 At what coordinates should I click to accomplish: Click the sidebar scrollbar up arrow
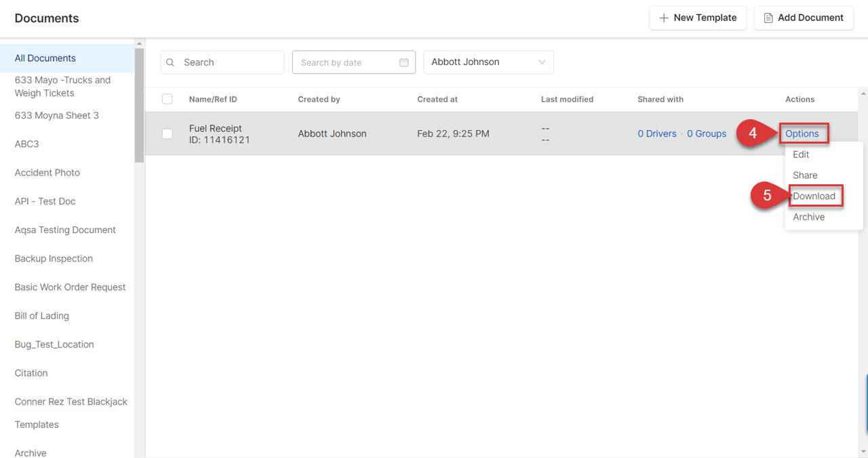140,44
